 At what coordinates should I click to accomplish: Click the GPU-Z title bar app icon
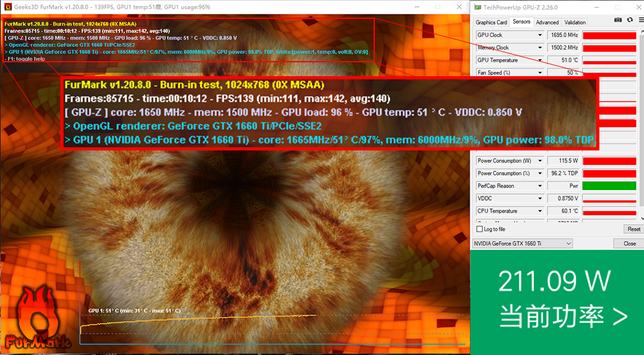pos(477,7)
